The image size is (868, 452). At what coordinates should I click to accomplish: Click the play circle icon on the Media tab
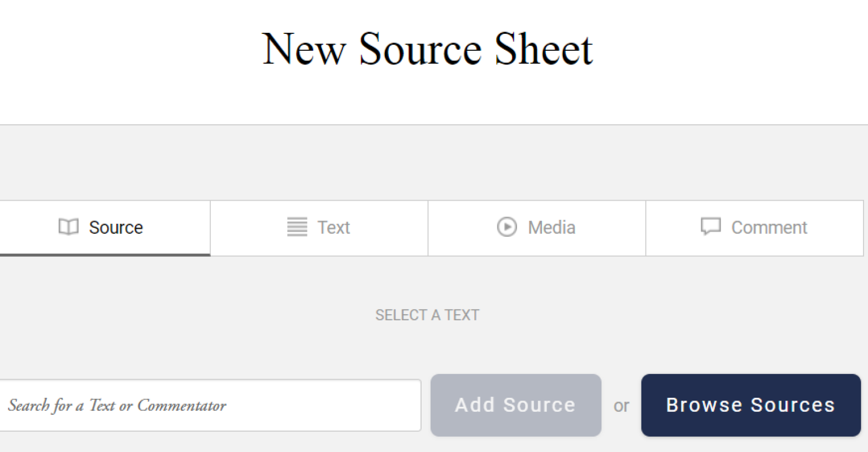tap(507, 227)
